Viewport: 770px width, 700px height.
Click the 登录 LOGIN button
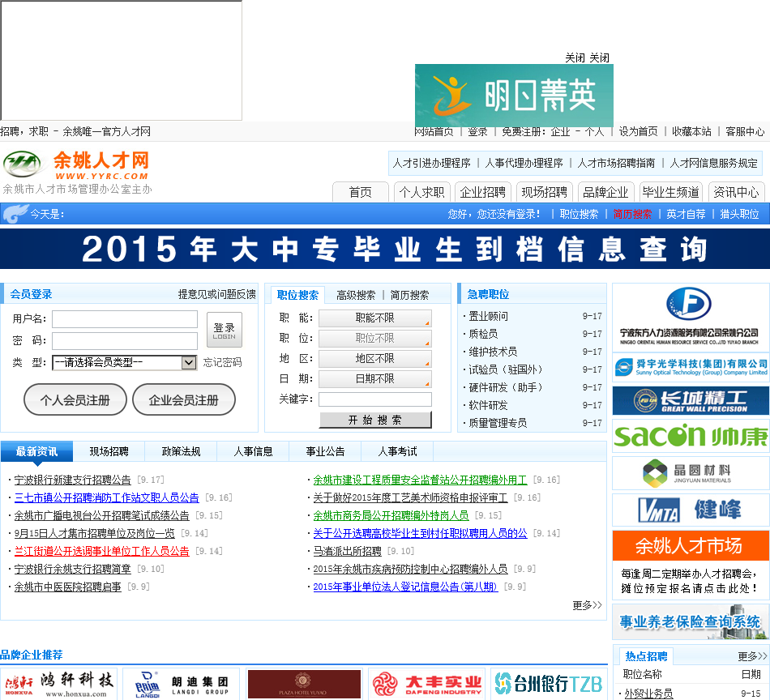point(224,330)
